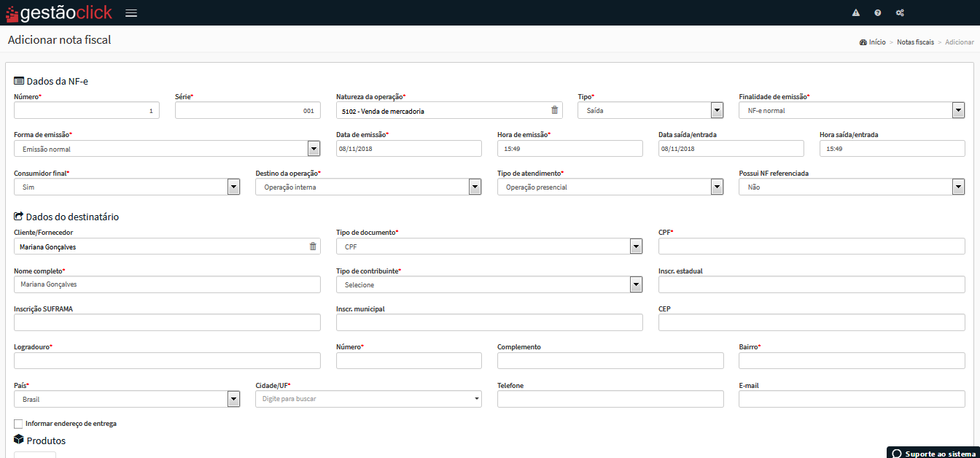Click the warning alerts triangle icon
This screenshot has height=458, width=980.
point(856,13)
